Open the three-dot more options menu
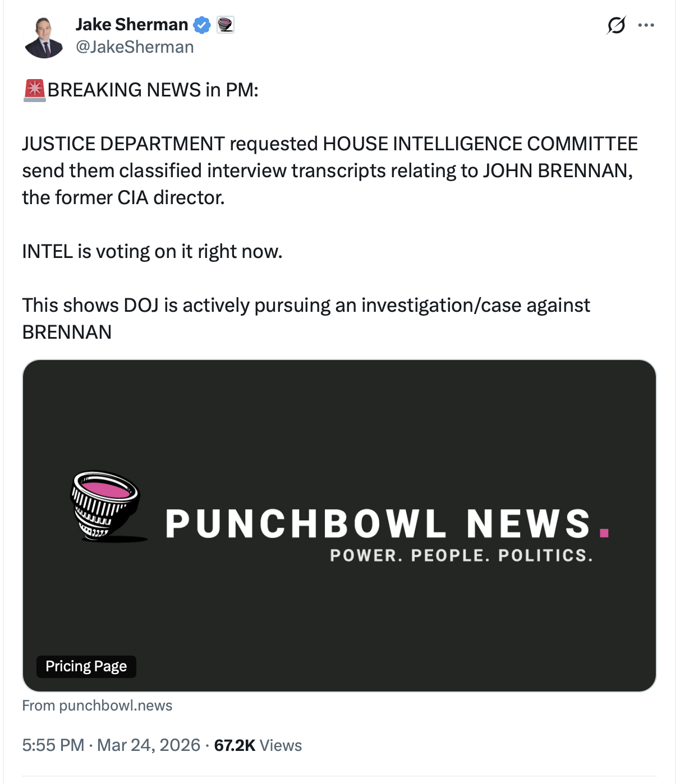 pos(646,25)
